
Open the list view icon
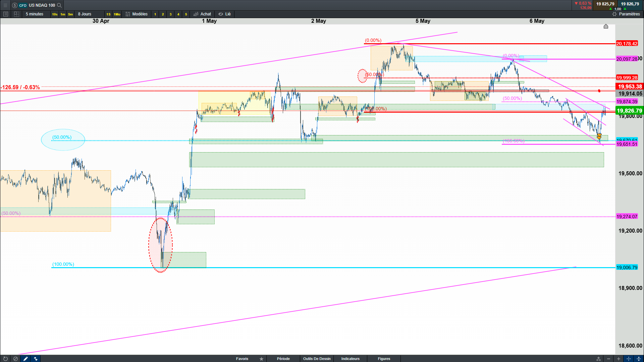pyautogui.click(x=5, y=14)
